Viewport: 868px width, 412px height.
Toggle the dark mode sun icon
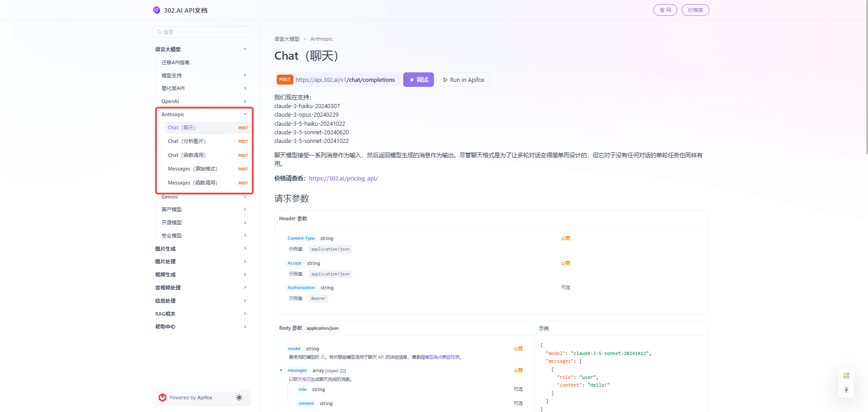point(239,398)
